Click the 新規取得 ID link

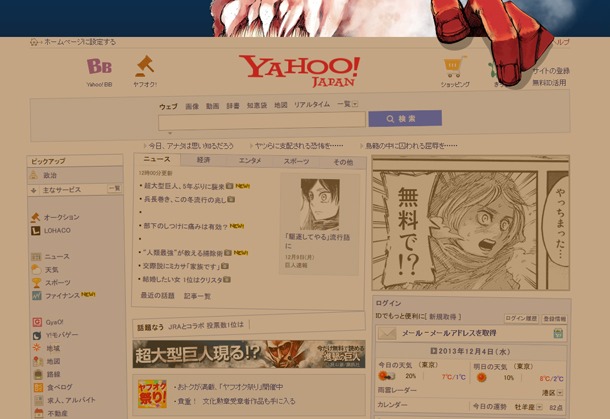(x=442, y=317)
